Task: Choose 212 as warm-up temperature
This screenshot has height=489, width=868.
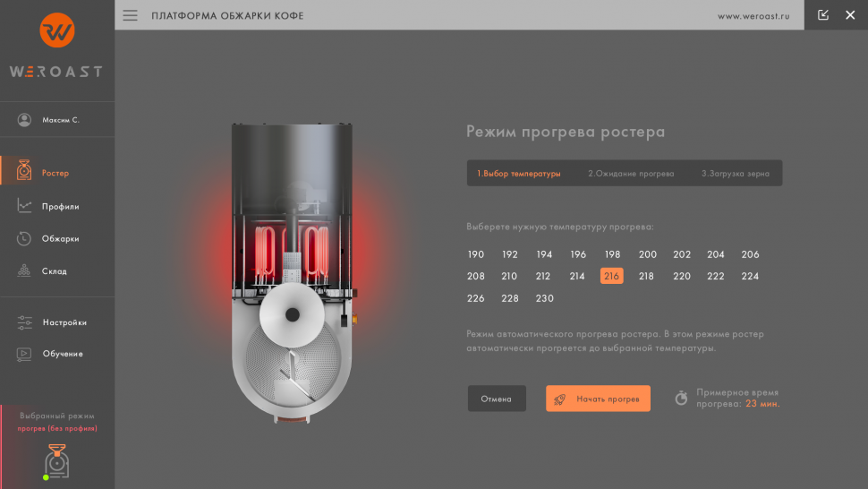Action: [x=542, y=276]
